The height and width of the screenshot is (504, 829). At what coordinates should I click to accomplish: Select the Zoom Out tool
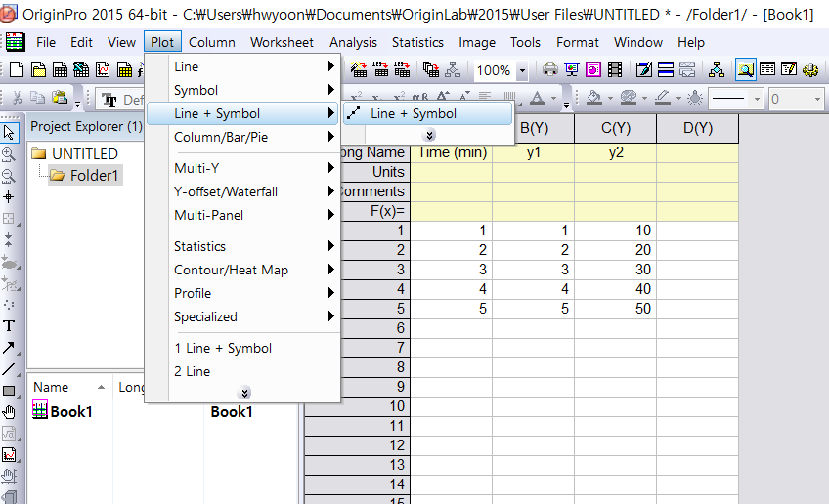point(9,176)
